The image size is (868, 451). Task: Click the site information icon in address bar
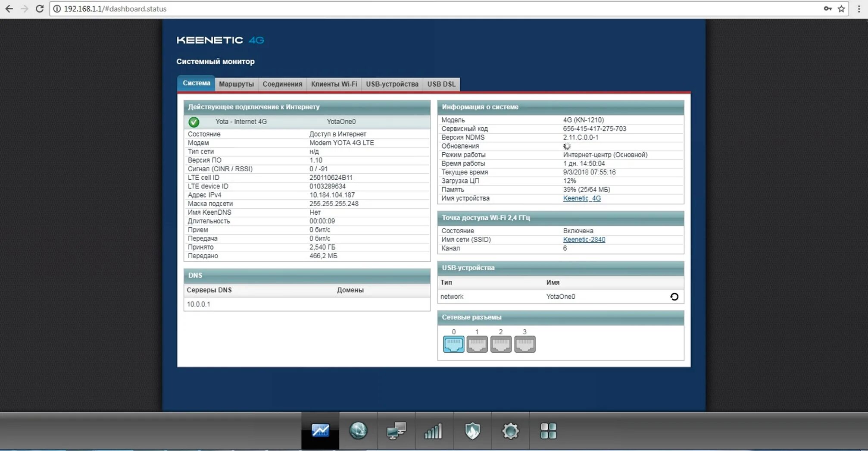[x=57, y=9]
